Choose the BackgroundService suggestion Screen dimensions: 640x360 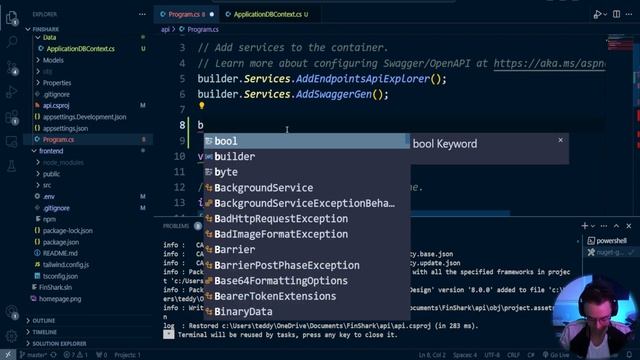pyautogui.click(x=307, y=188)
